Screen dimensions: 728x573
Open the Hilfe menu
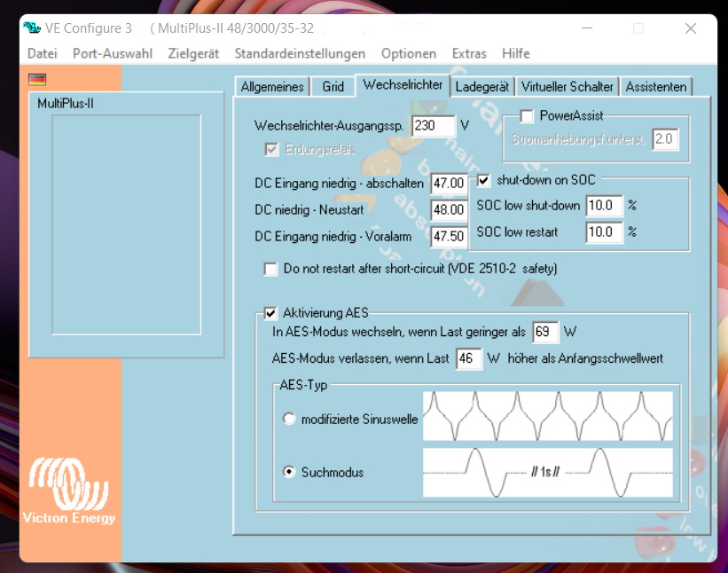[x=516, y=53]
